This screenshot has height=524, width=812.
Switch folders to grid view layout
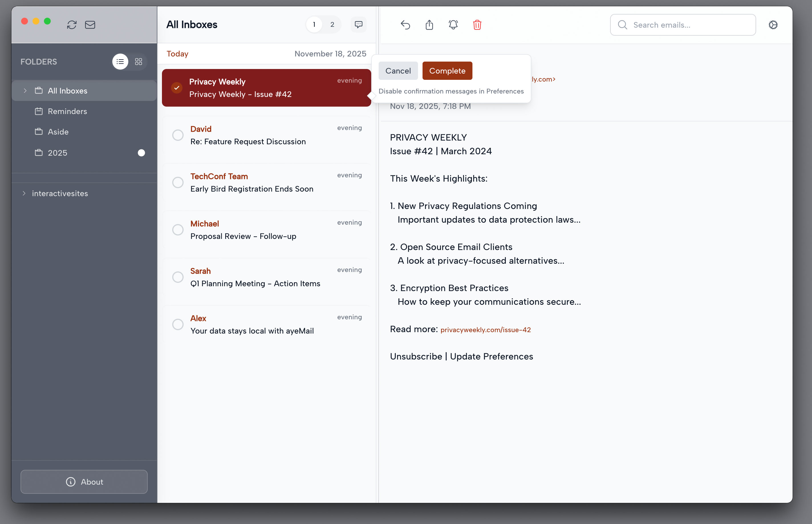tap(138, 62)
